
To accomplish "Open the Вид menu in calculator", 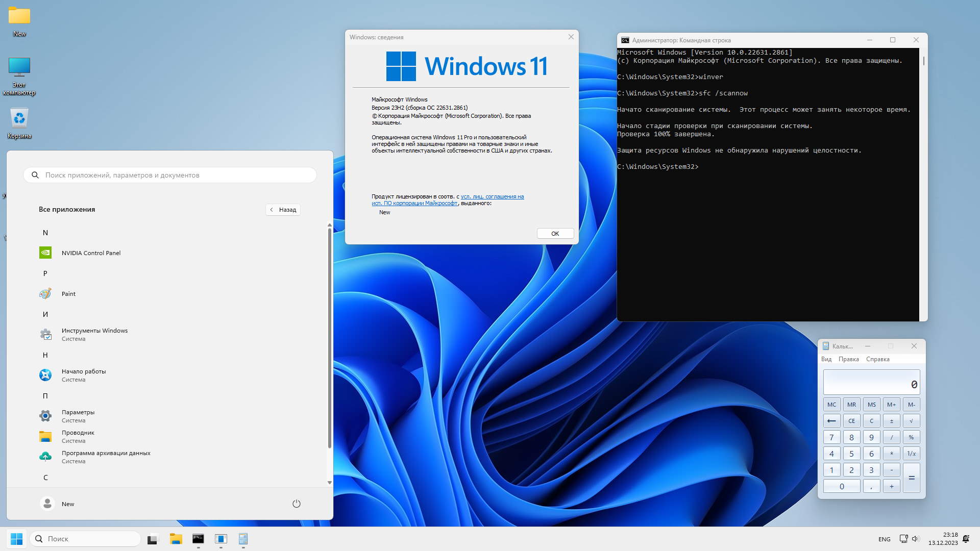I will [826, 359].
